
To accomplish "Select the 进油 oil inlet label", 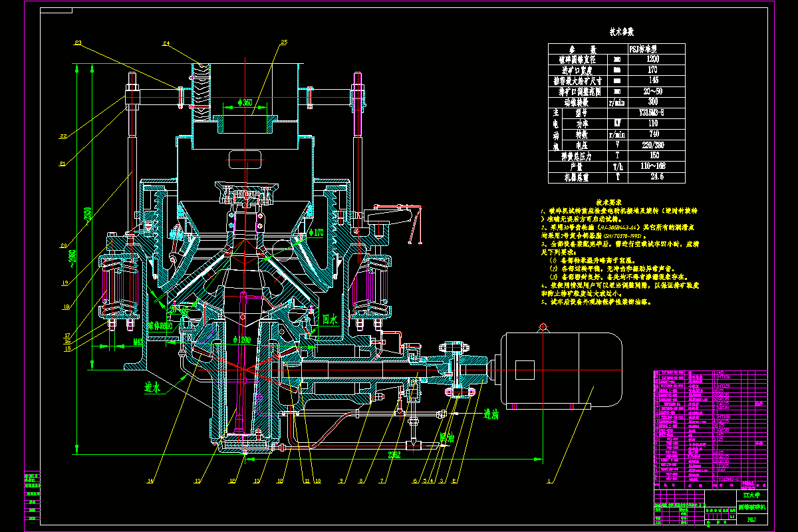I will click(491, 412).
